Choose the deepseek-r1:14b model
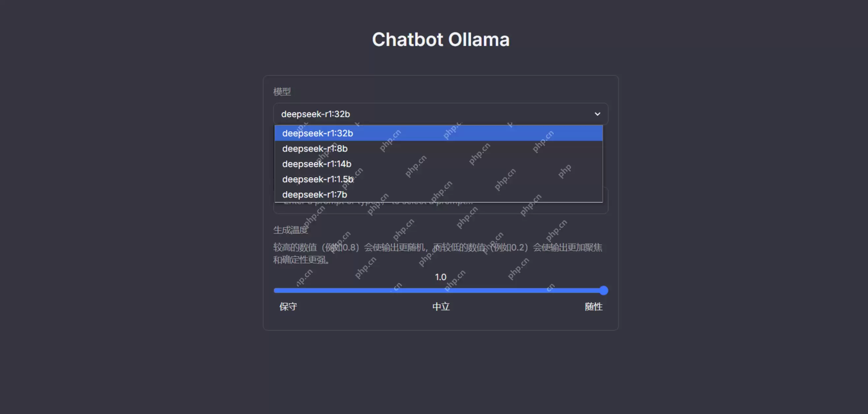This screenshot has height=414, width=868. tap(316, 164)
